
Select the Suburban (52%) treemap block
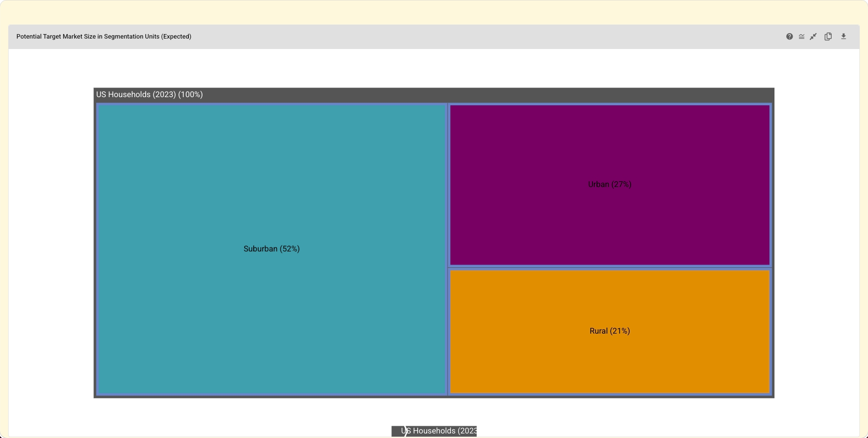(271, 249)
